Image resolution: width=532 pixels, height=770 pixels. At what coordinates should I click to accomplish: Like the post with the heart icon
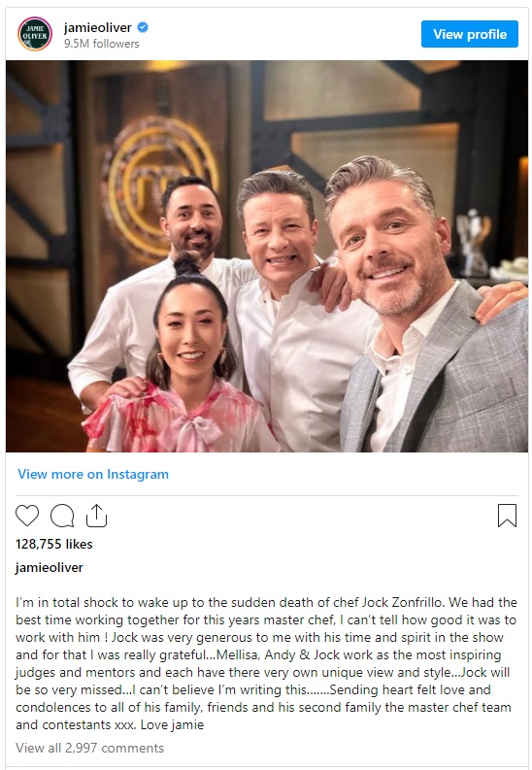[x=27, y=516]
